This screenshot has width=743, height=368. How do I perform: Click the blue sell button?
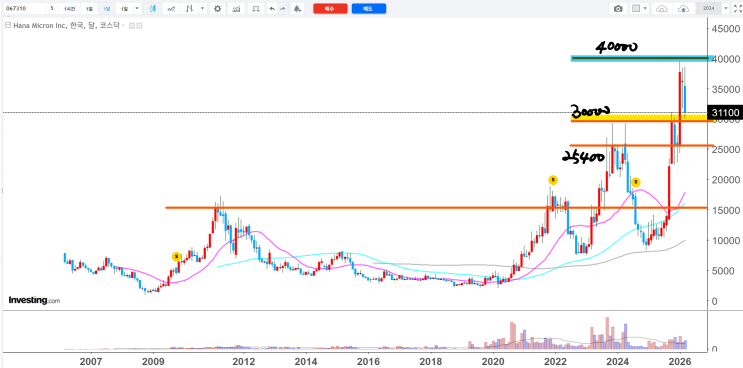[x=369, y=9]
